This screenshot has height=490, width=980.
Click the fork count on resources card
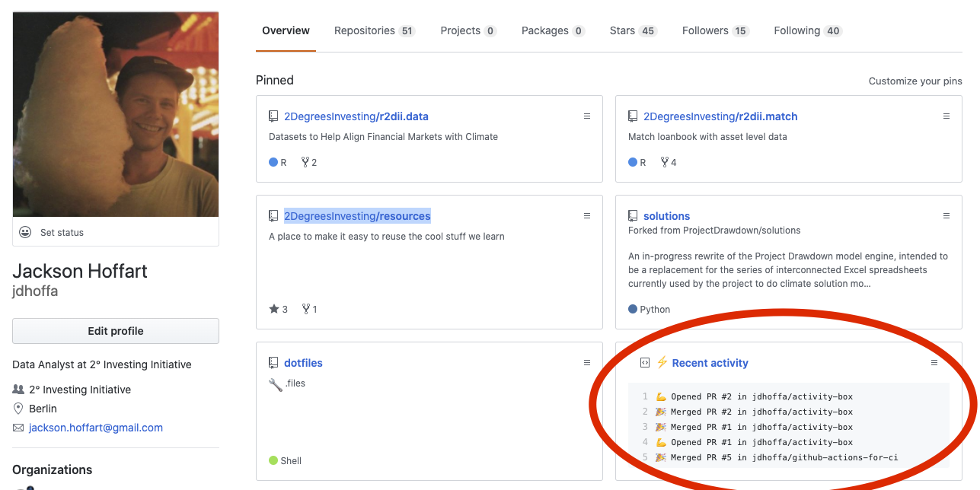(309, 309)
